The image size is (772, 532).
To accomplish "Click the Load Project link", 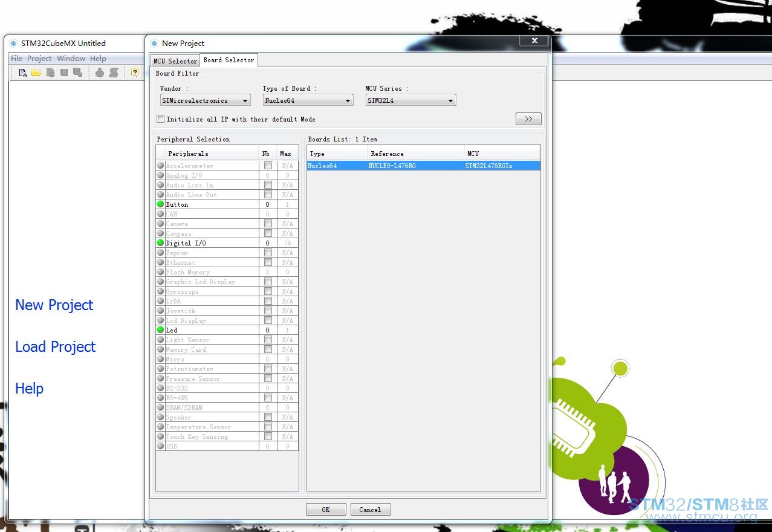I will pos(55,347).
